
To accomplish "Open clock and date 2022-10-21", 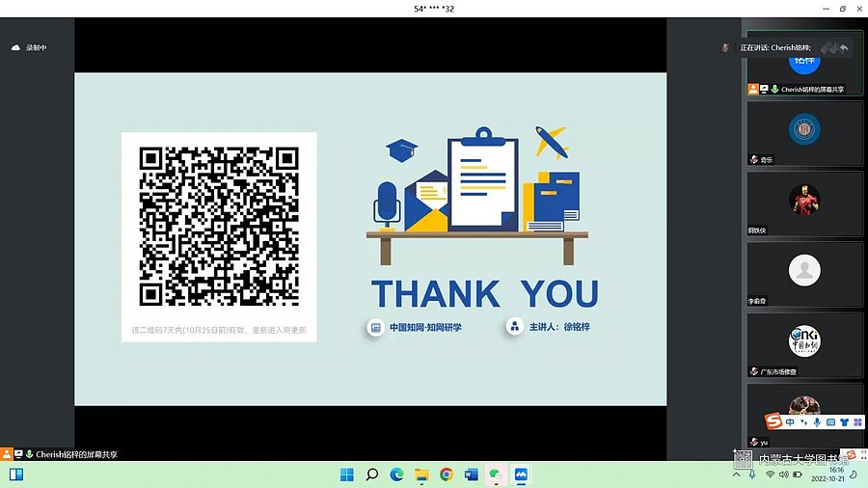I will 828,474.
